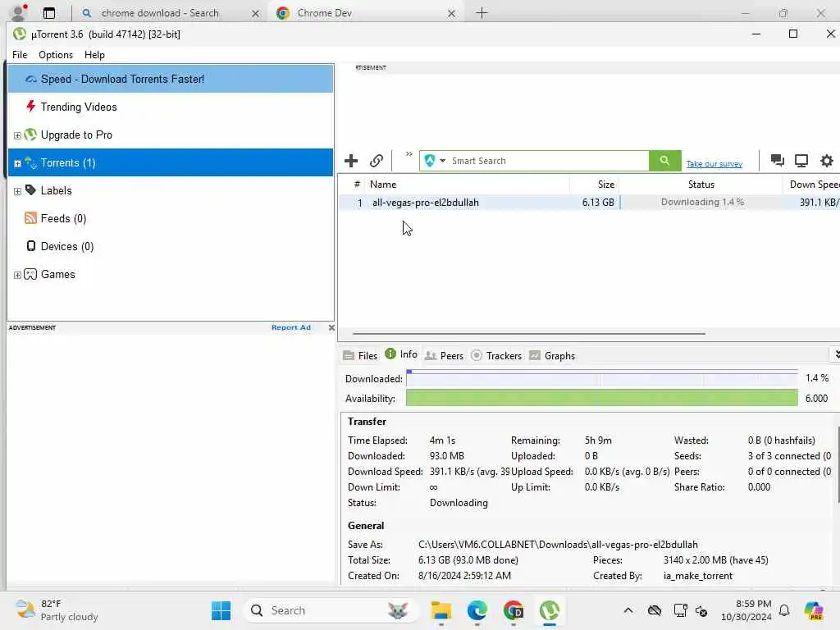Select the all-vegas-pro-el2bdullah torrent row

click(589, 203)
